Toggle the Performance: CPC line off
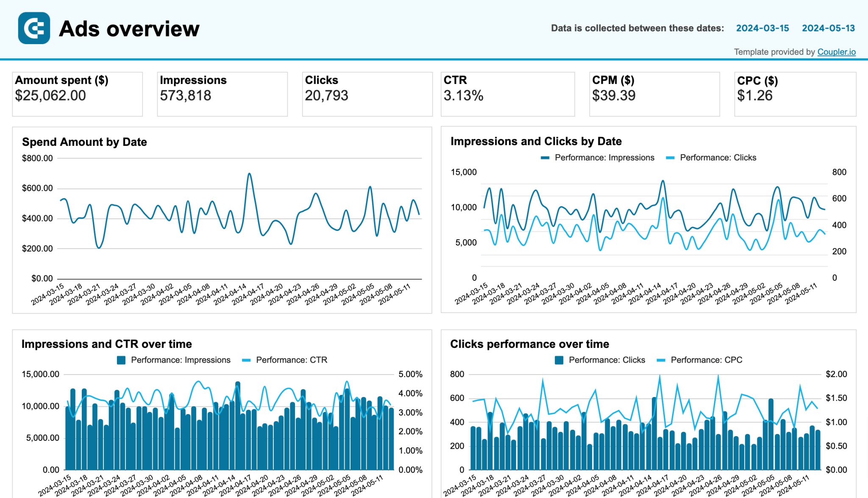 pyautogui.click(x=706, y=360)
